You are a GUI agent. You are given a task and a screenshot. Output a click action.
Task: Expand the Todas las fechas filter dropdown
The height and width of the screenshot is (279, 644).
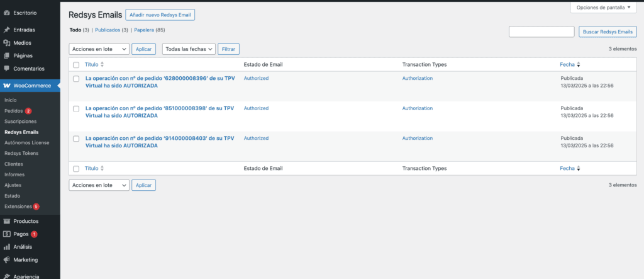click(x=189, y=48)
